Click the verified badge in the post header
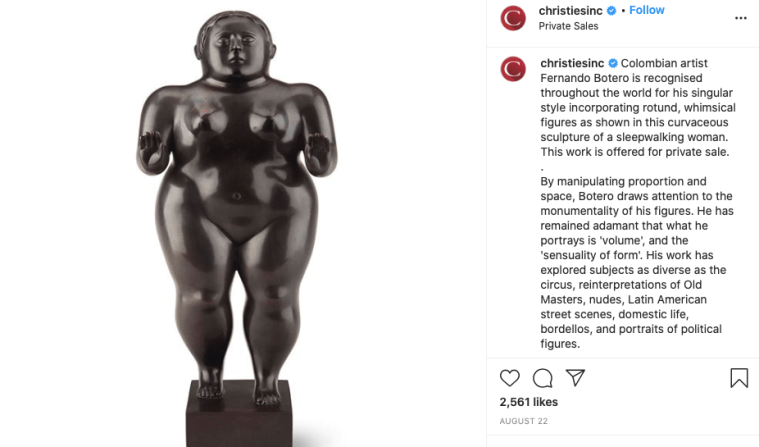Viewport: 759px width, 447px height. (x=611, y=11)
